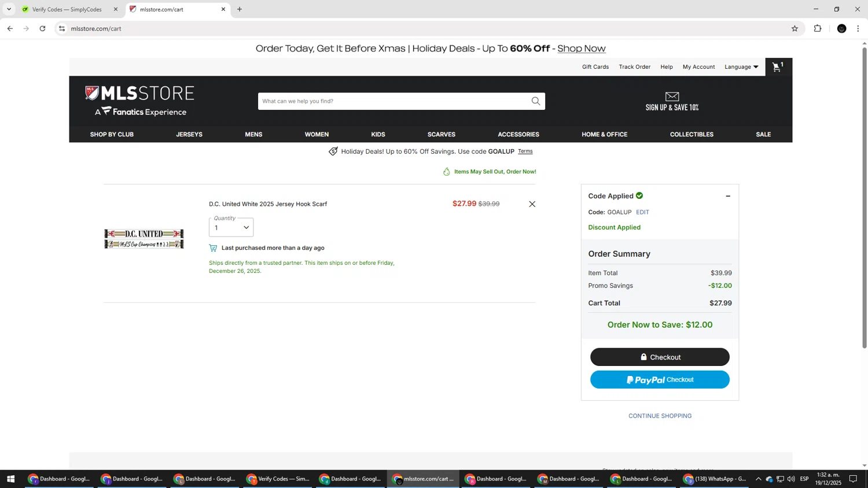Close the Verify Codes tab

pyautogui.click(x=115, y=9)
